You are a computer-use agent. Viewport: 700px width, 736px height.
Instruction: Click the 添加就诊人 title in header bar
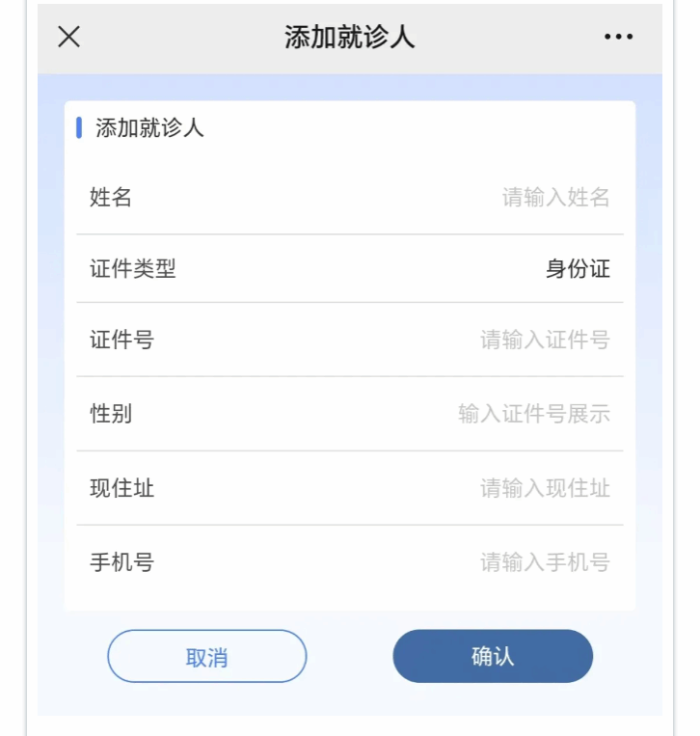click(350, 37)
